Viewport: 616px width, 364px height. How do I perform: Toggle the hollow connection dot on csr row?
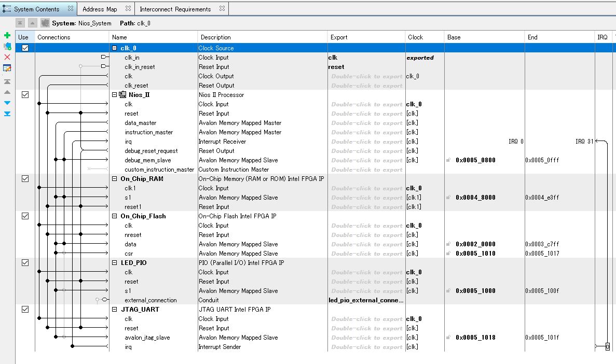pyautogui.click(x=64, y=253)
